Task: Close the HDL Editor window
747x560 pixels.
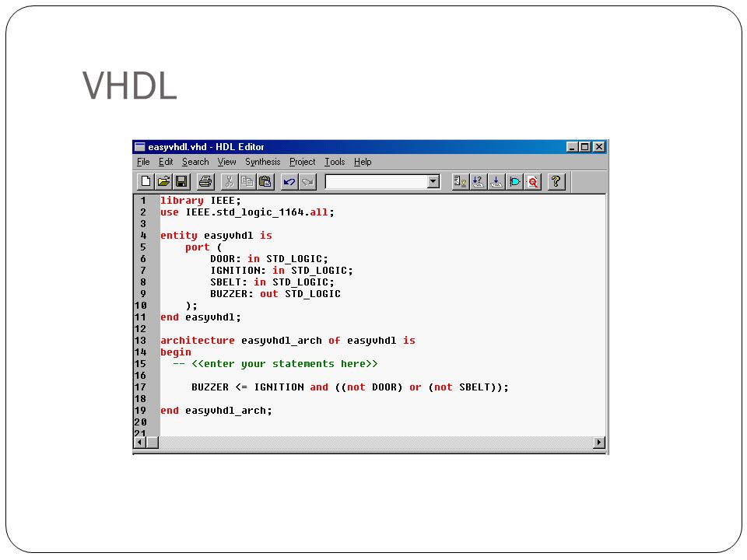Action: point(599,147)
